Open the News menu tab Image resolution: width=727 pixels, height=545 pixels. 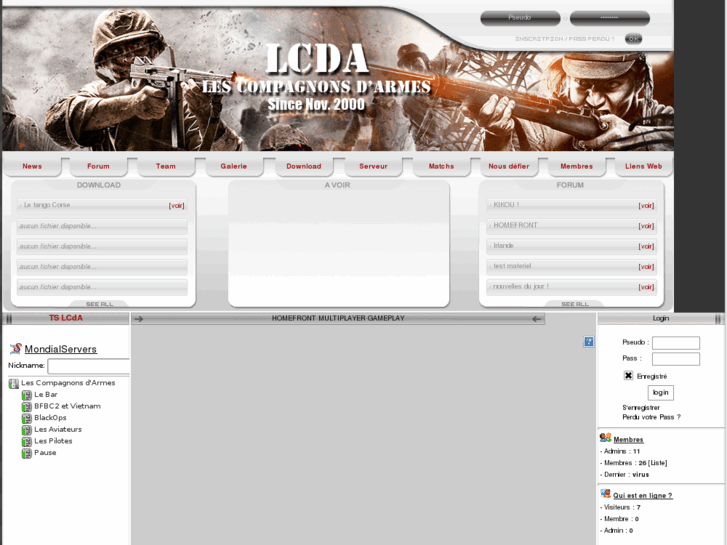click(x=32, y=166)
